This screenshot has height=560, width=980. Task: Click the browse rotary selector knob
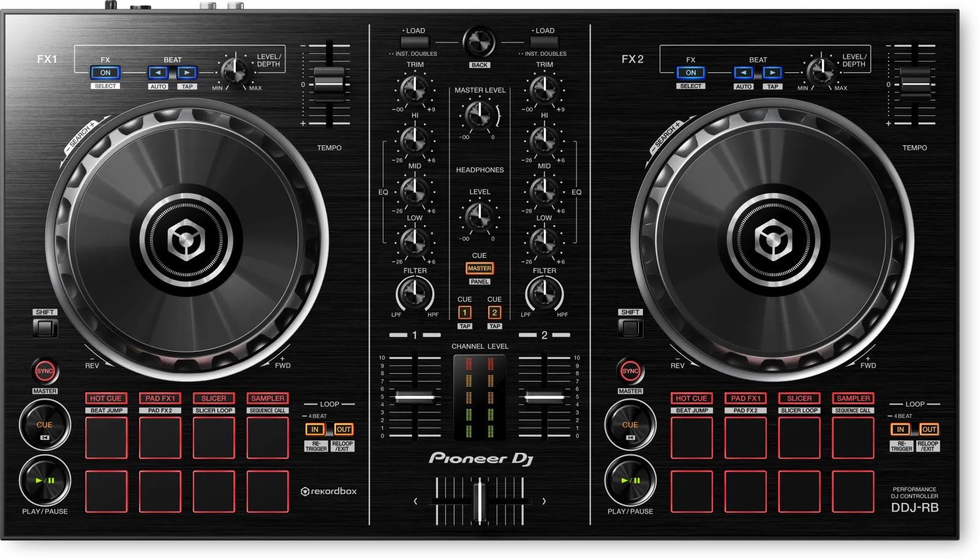pyautogui.click(x=479, y=42)
